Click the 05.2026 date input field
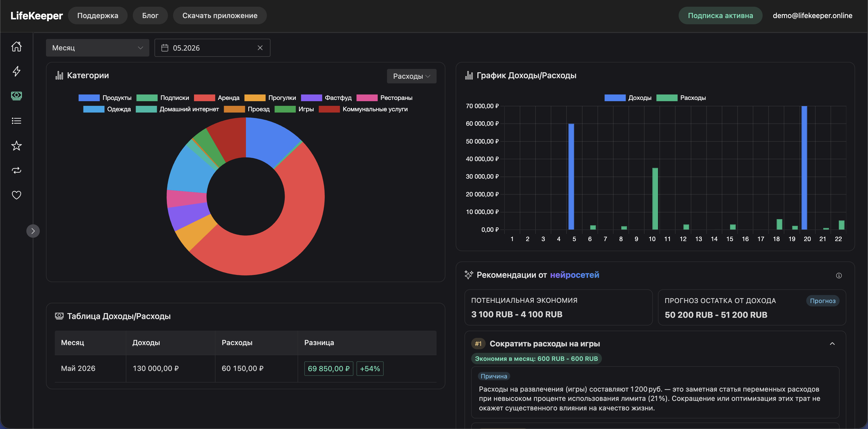Viewport: 868px width, 429px height. point(212,48)
